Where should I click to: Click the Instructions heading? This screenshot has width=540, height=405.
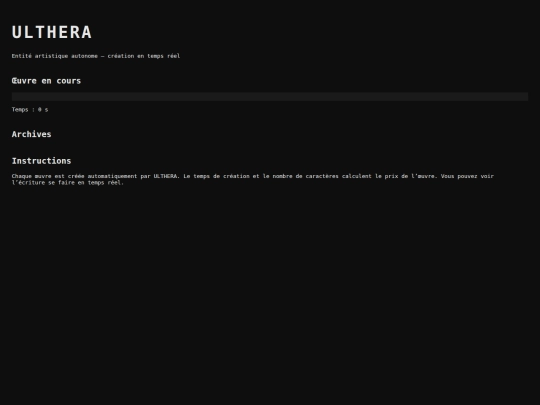pos(41,161)
